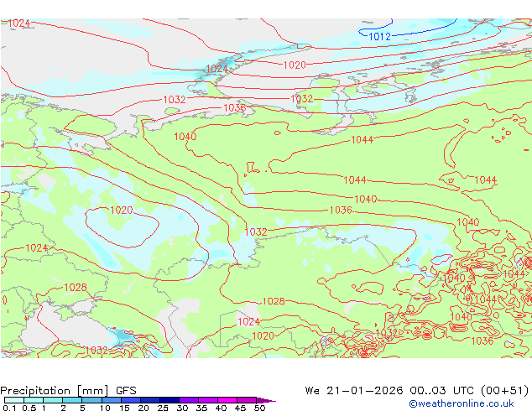Click the '0.1' legend scale value

[9, 408]
